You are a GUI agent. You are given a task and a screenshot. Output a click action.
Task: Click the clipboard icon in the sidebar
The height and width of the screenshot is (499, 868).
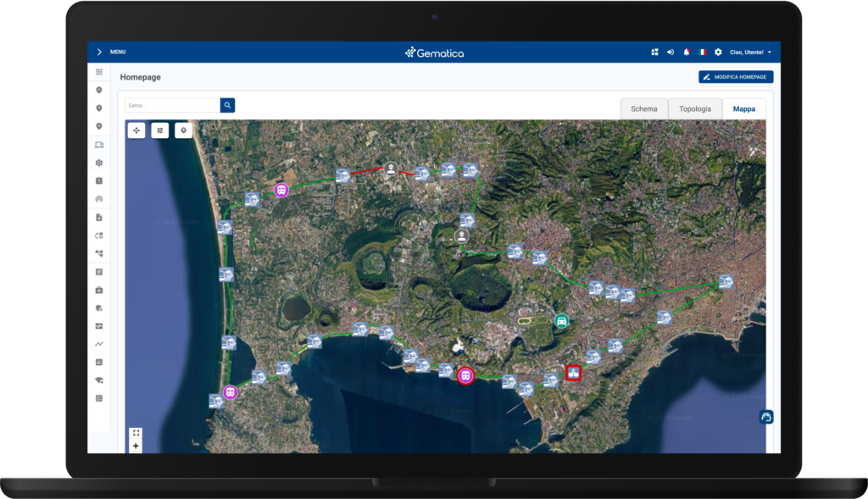click(99, 181)
